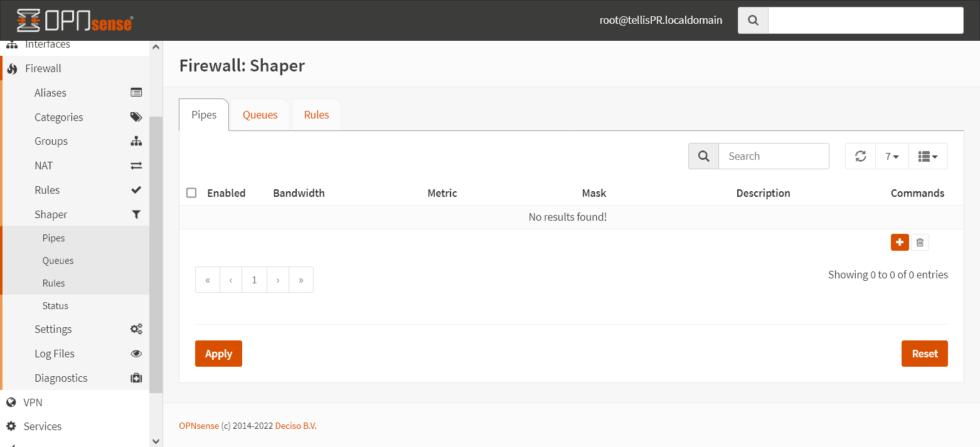980x447 pixels.
Task: Select the Categories tag icon
Action: [136, 117]
